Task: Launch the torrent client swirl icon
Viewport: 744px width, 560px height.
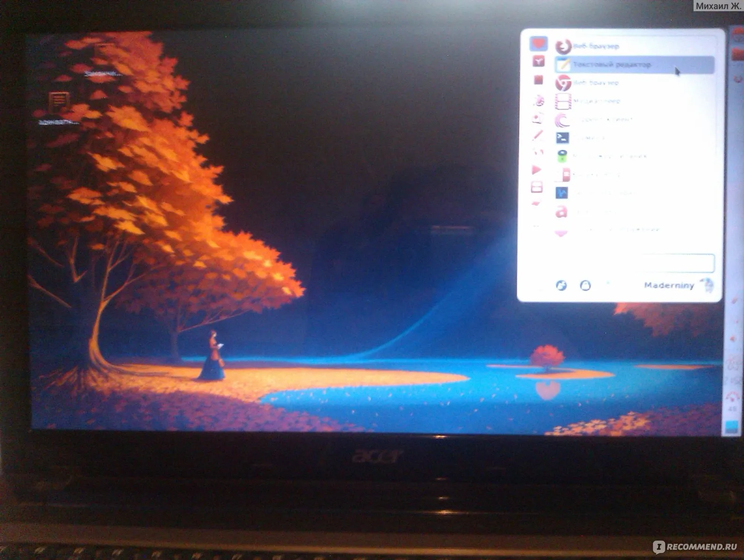Action: 633,120
